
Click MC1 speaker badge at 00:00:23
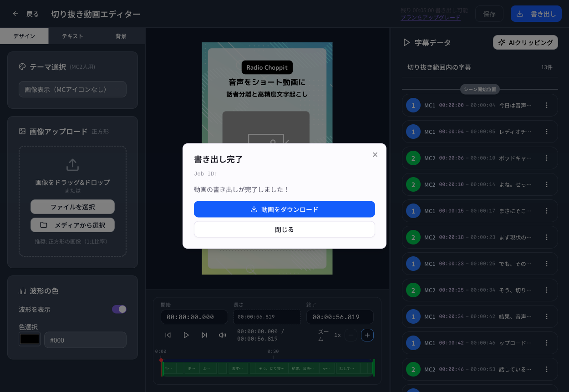click(x=413, y=264)
